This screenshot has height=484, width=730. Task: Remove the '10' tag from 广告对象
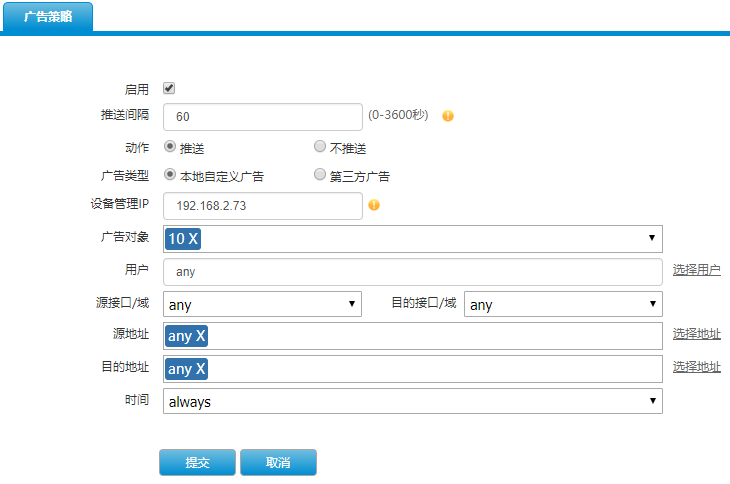(194, 239)
